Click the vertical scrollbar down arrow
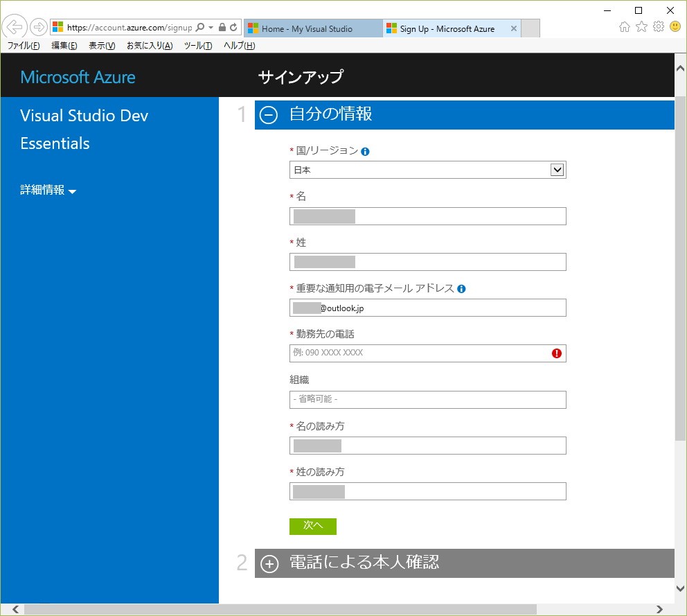 click(x=681, y=588)
